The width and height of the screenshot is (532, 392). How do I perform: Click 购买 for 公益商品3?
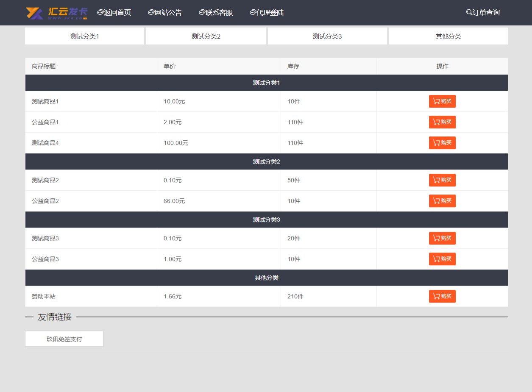point(442,259)
